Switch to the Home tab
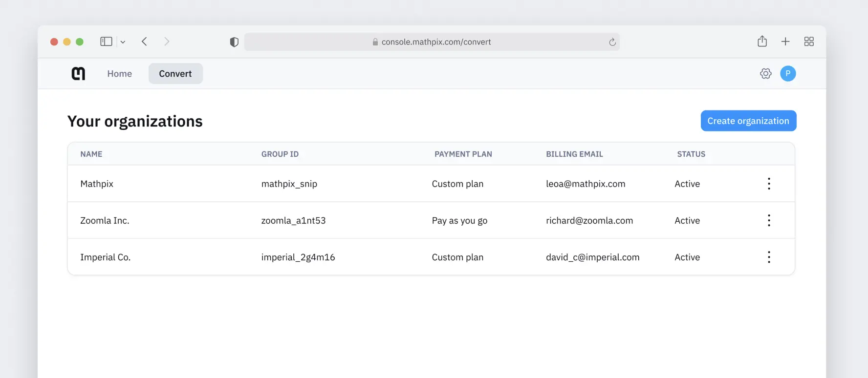868x378 pixels. point(120,74)
